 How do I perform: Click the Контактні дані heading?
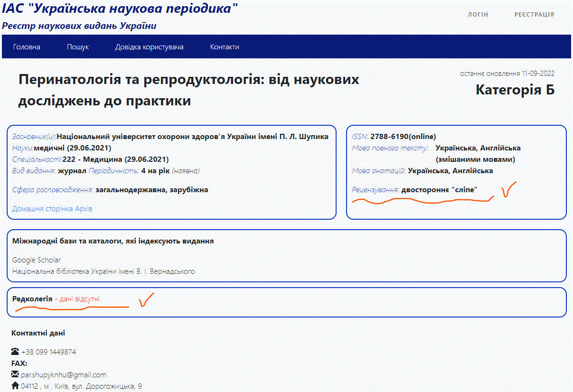[38, 333]
